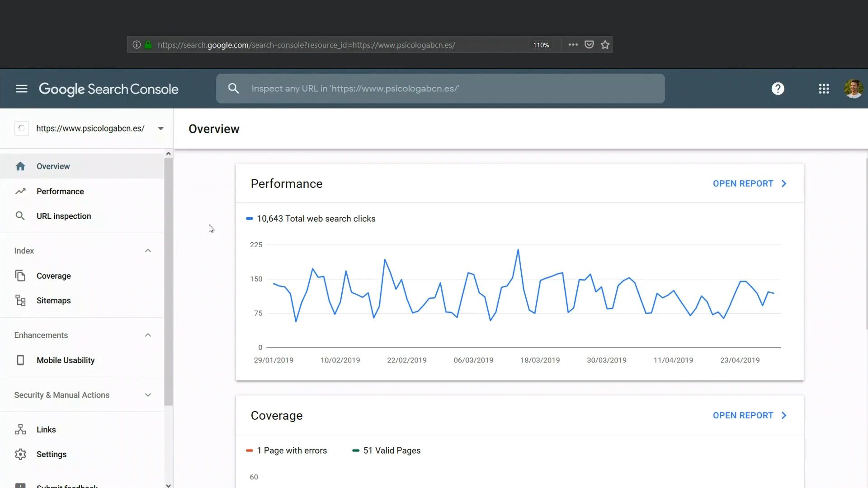
Task: Collapse the Index section
Action: click(148, 251)
